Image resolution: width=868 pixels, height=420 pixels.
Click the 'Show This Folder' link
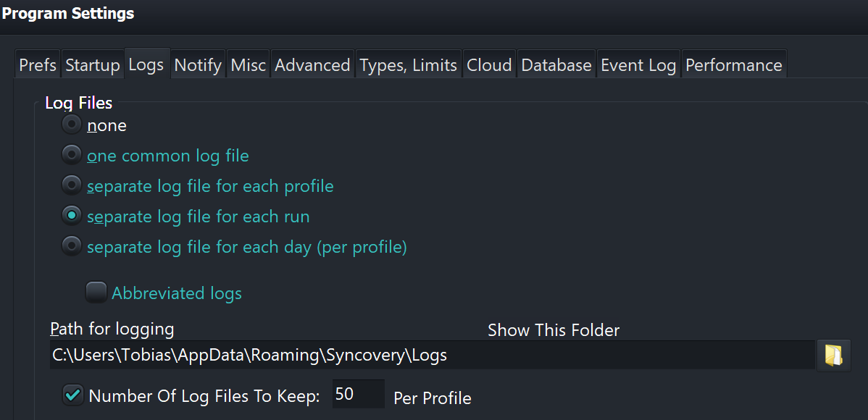point(554,330)
